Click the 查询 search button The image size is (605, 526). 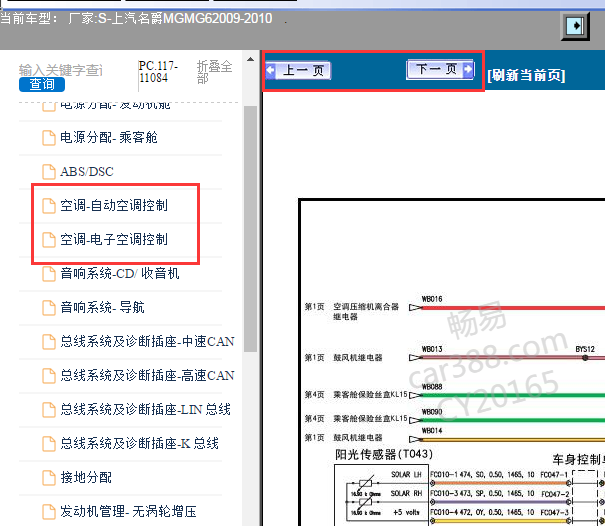coord(42,85)
